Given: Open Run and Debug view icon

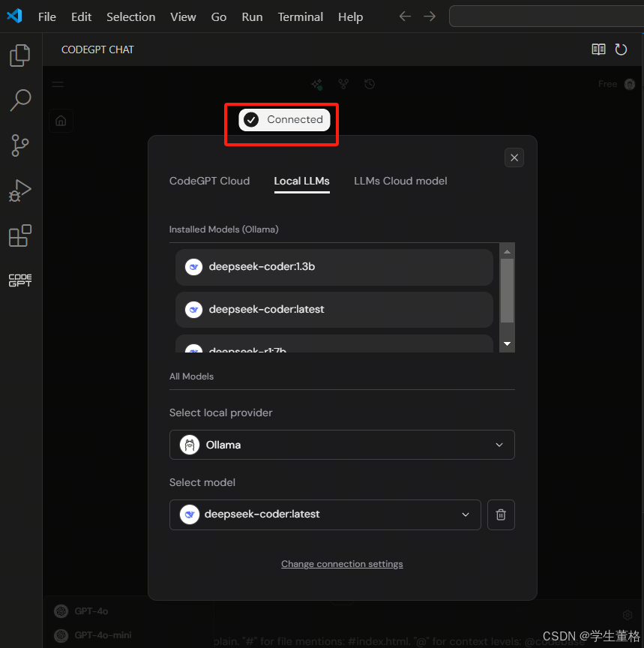Looking at the screenshot, I should tap(19, 190).
